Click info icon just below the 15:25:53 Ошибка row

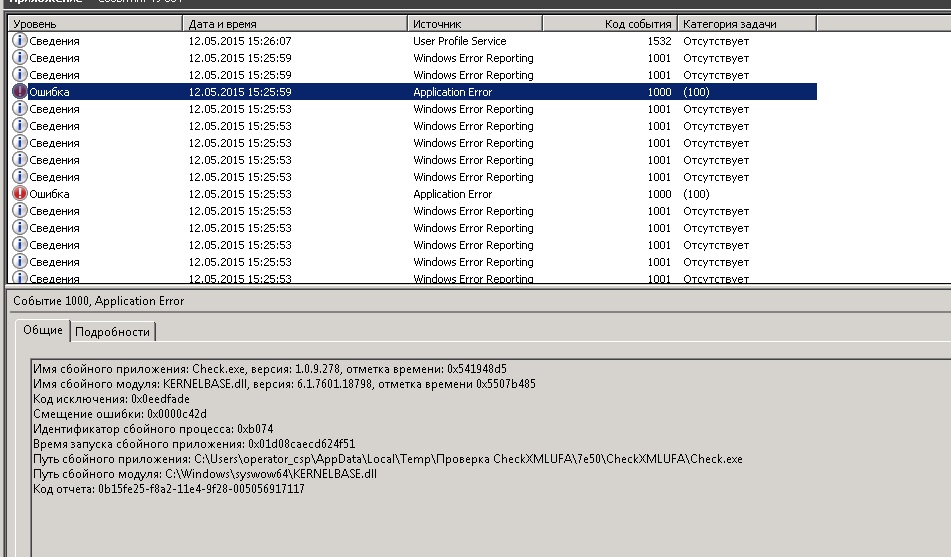point(20,211)
